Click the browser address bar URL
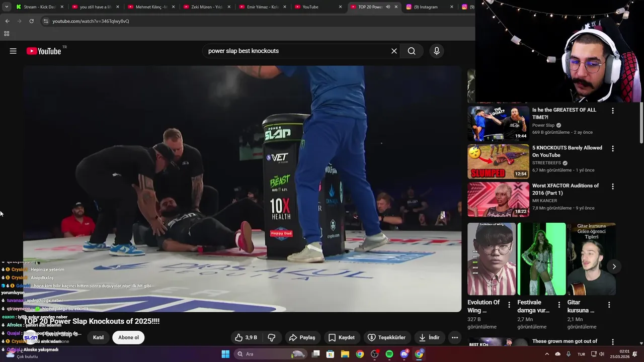The width and height of the screenshot is (644, 362). coord(91,21)
